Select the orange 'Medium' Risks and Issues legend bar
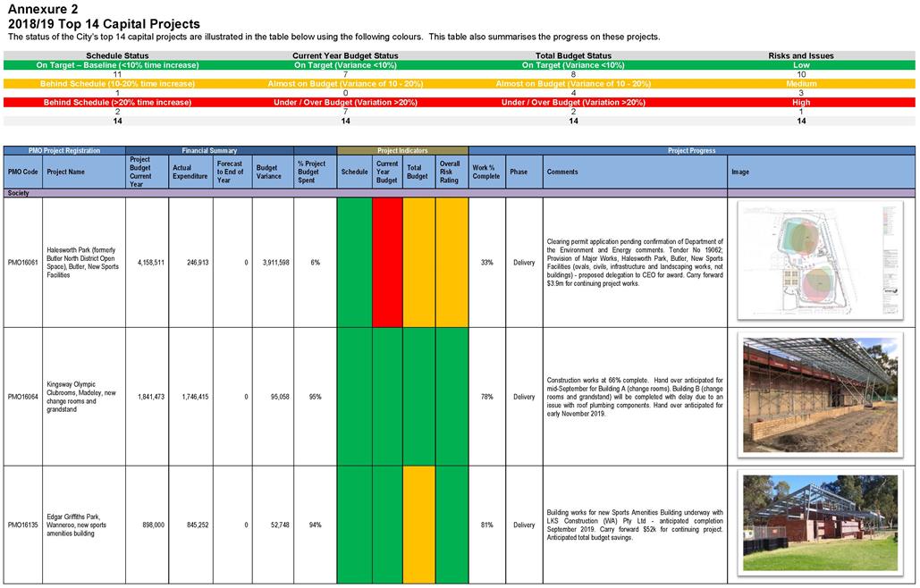 (801, 84)
